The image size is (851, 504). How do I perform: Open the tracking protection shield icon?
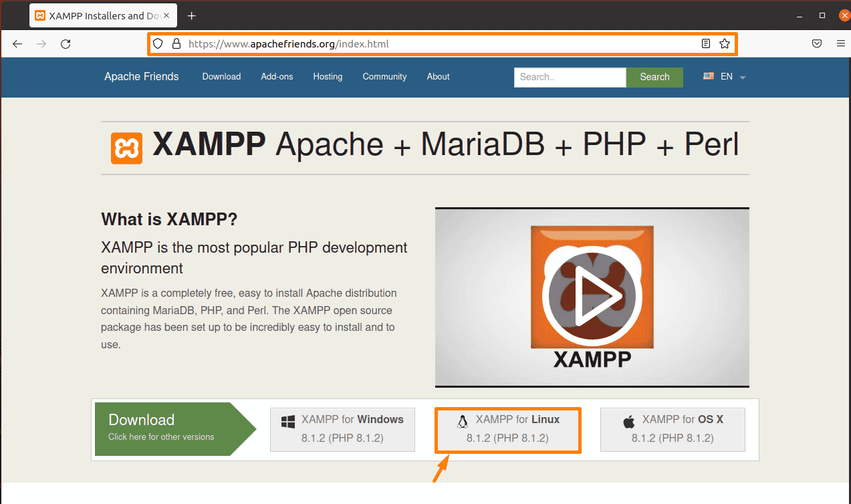coord(158,44)
